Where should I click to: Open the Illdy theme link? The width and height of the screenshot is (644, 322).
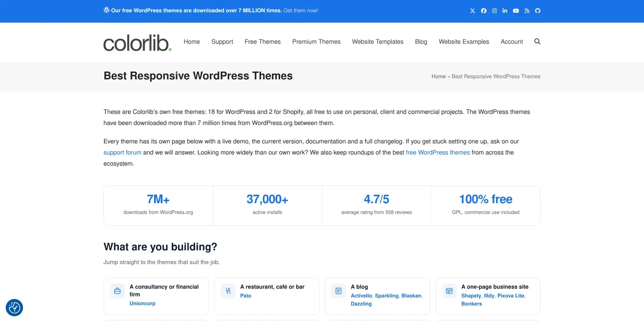point(489,296)
